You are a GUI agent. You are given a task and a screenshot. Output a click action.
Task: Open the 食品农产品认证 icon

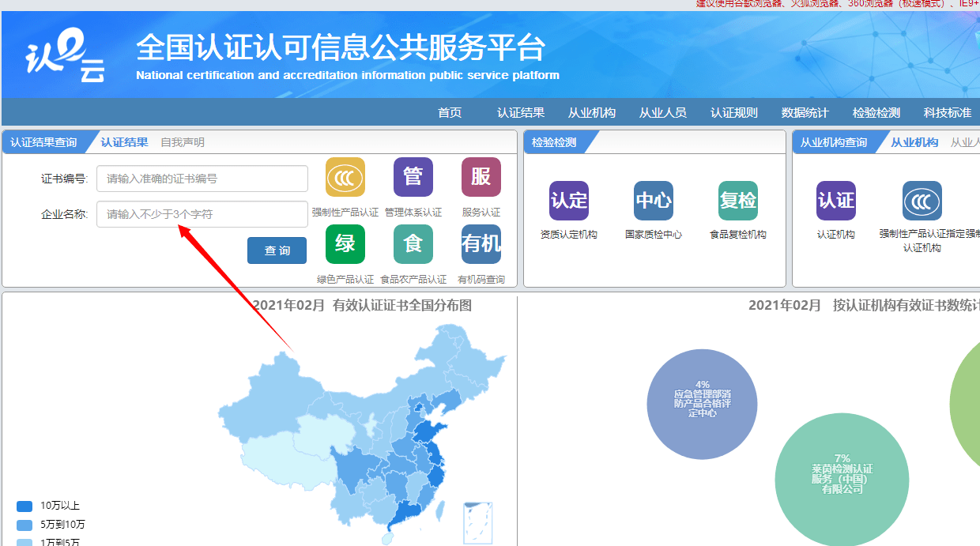click(x=413, y=244)
